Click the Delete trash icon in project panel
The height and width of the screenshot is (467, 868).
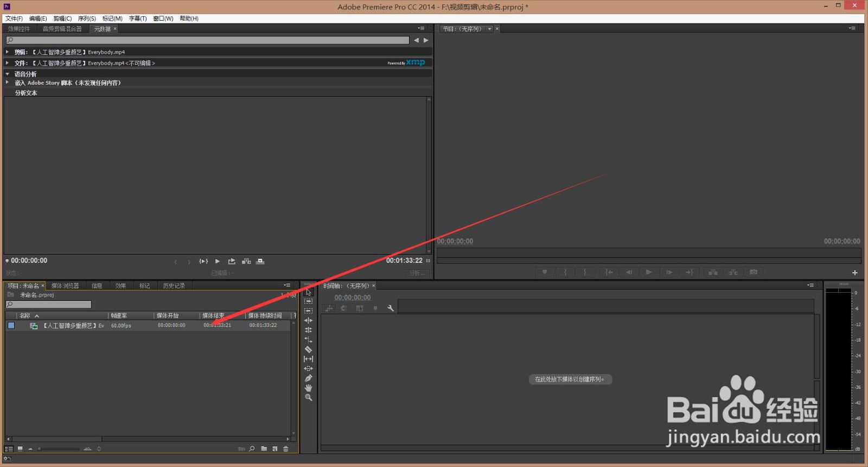pos(286,449)
